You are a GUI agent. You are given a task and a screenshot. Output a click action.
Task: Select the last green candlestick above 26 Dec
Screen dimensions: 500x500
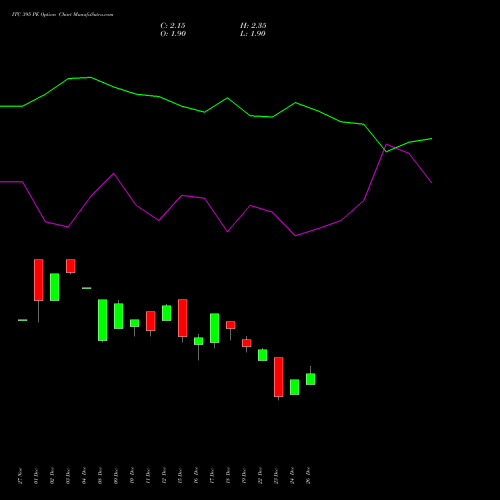click(x=311, y=379)
